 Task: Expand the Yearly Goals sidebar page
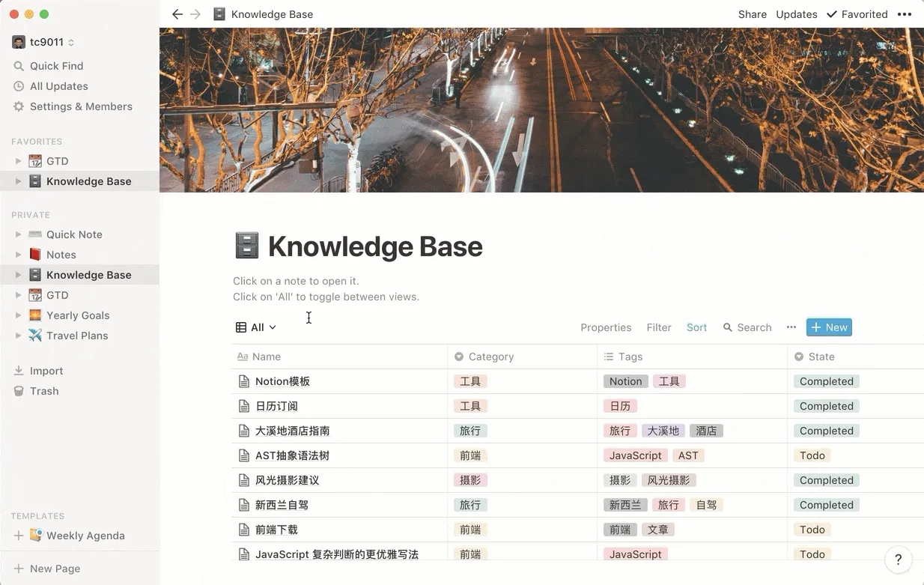tap(19, 315)
